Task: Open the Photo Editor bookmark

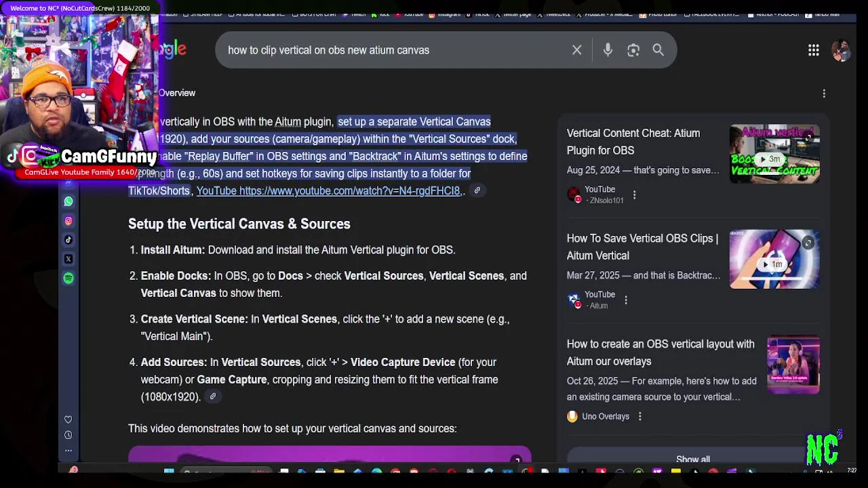Action: pos(658,14)
